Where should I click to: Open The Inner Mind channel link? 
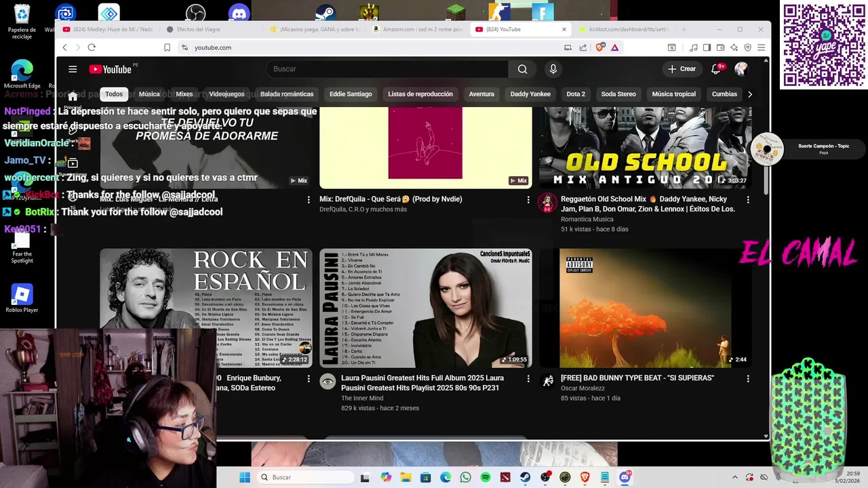pos(362,398)
